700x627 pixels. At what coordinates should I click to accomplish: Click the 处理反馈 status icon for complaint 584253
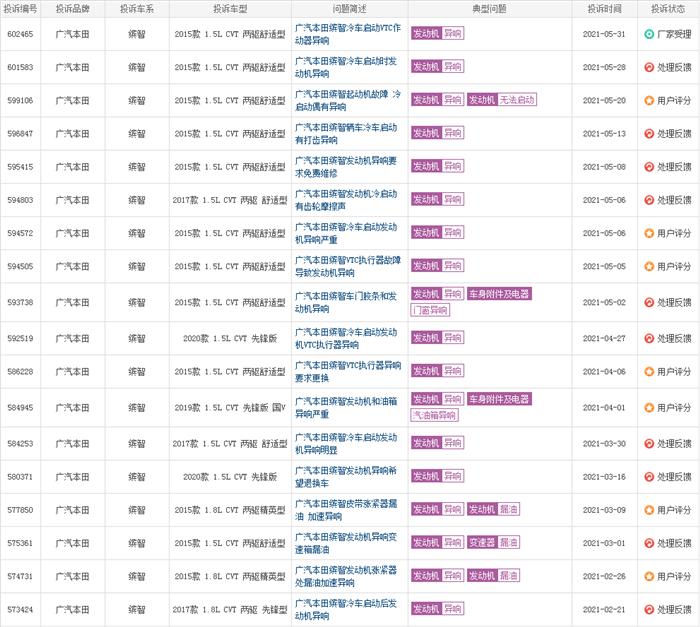click(x=649, y=444)
